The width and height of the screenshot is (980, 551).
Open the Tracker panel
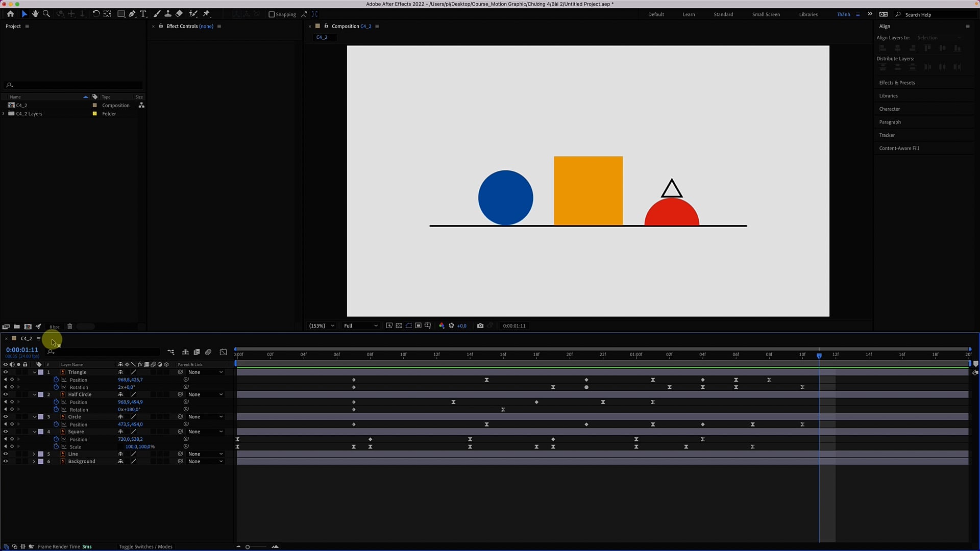click(887, 135)
